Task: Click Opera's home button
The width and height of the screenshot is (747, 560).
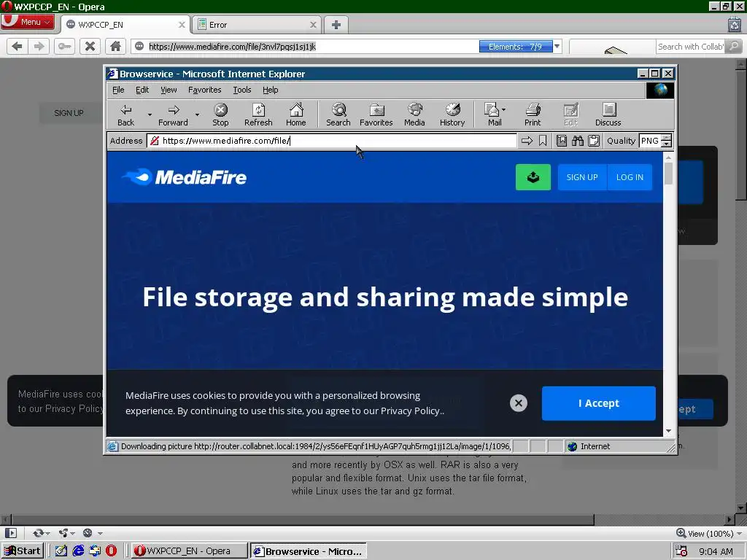Action: (115, 46)
